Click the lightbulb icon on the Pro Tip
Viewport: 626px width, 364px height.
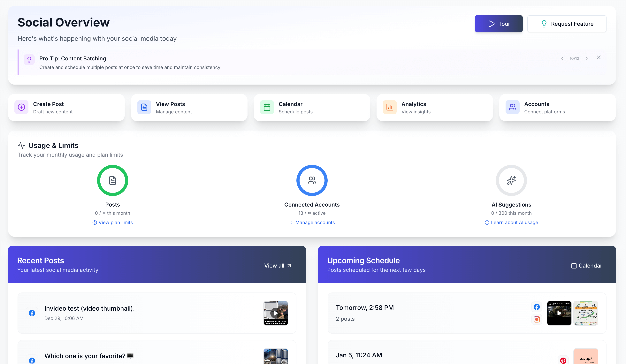coord(29,60)
